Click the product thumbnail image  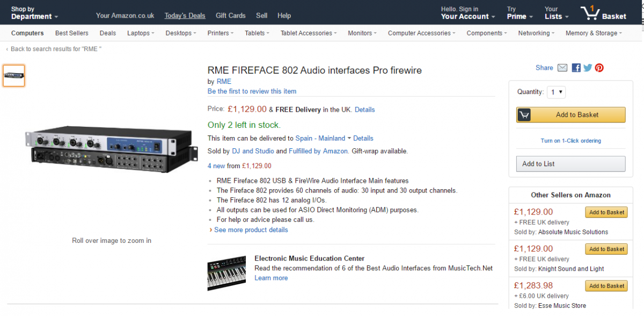coord(14,76)
